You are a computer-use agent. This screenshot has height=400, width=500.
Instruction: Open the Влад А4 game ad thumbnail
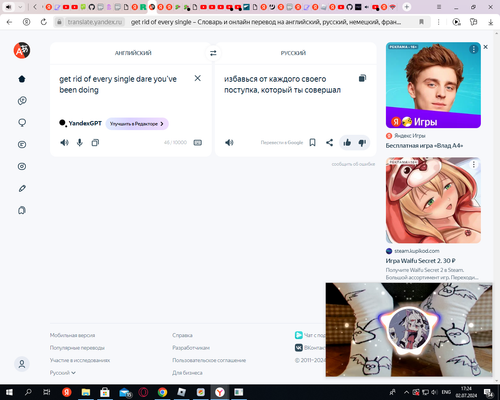coord(433,85)
